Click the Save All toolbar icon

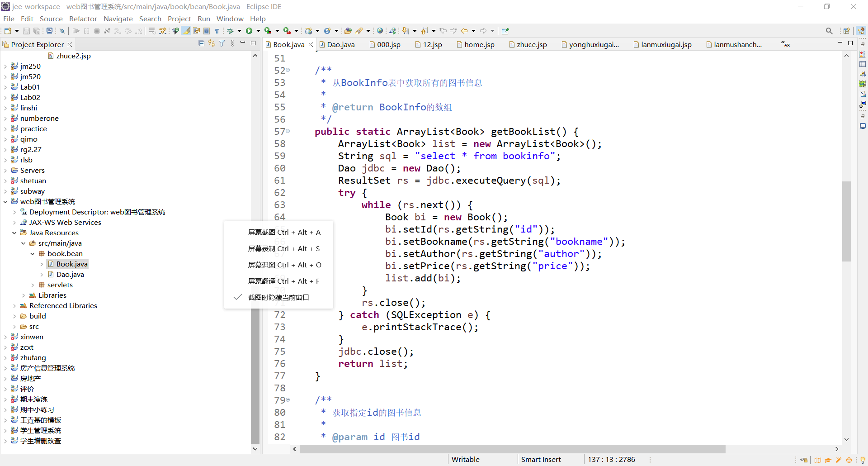37,31
